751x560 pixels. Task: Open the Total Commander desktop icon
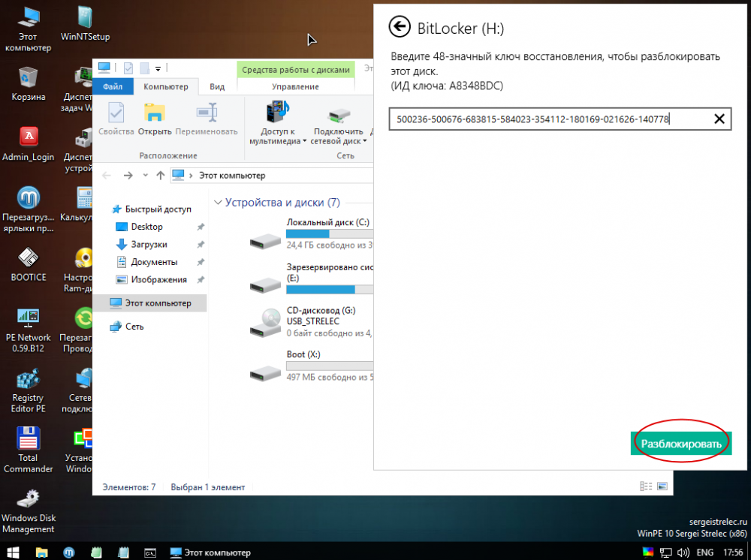click(28, 449)
